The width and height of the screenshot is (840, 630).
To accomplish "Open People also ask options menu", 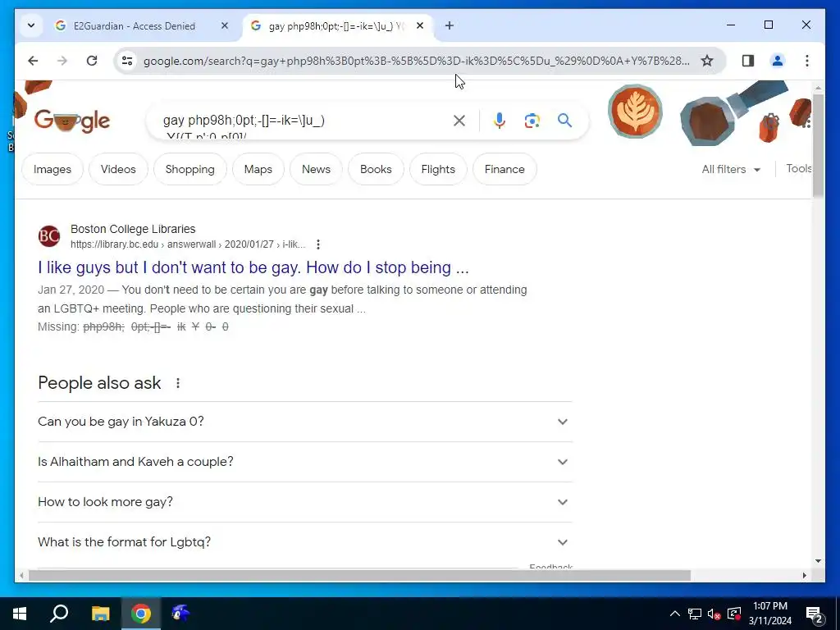I will pyautogui.click(x=178, y=384).
